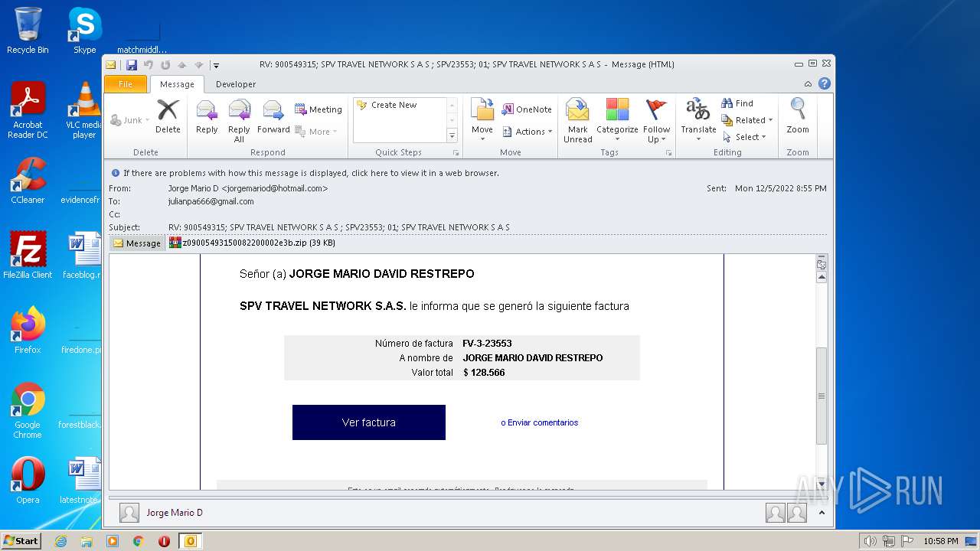Save the message with the floppy icon
The image size is (980, 551).
pyautogui.click(x=132, y=65)
